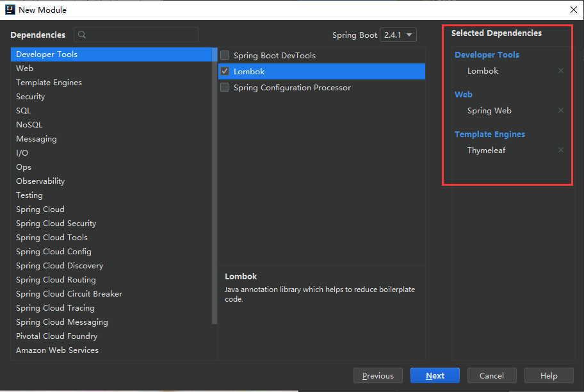Select the I/O category

click(x=111, y=153)
